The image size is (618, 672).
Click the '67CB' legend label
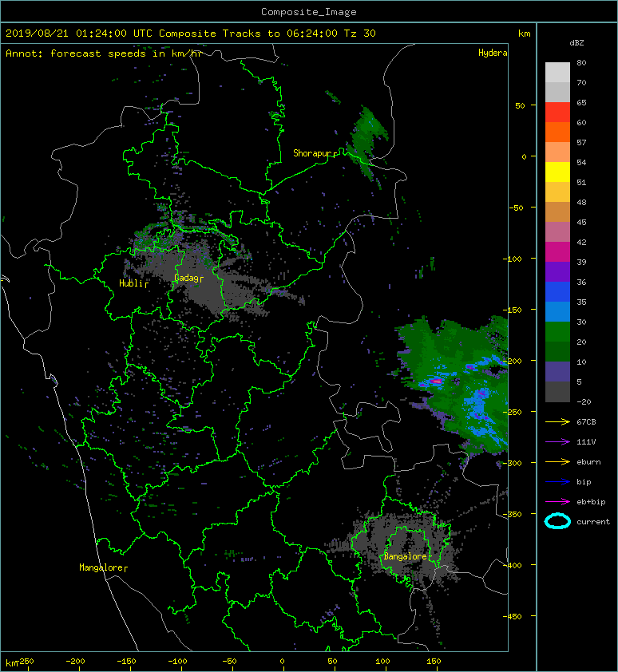(586, 421)
